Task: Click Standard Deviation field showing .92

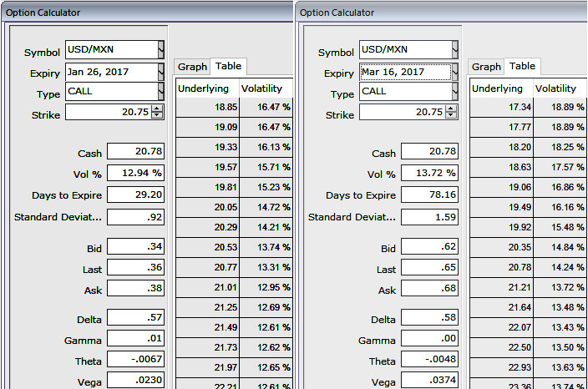Action: [136, 217]
